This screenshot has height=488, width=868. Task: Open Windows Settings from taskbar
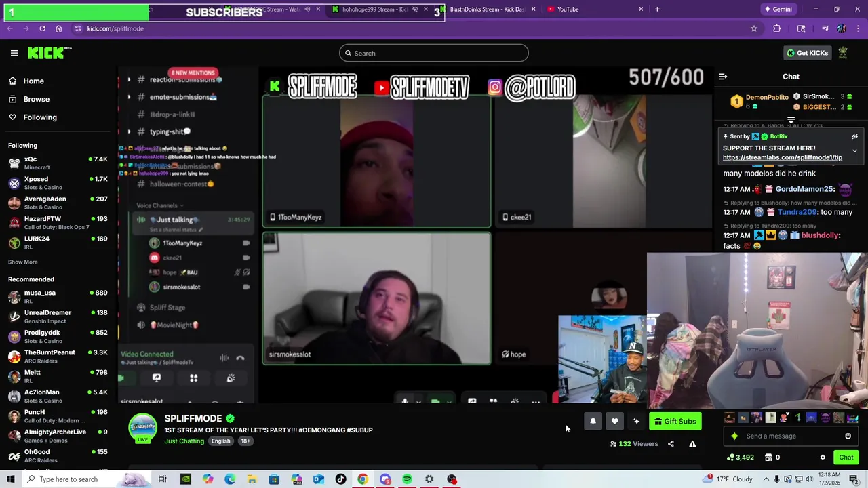[x=429, y=479]
